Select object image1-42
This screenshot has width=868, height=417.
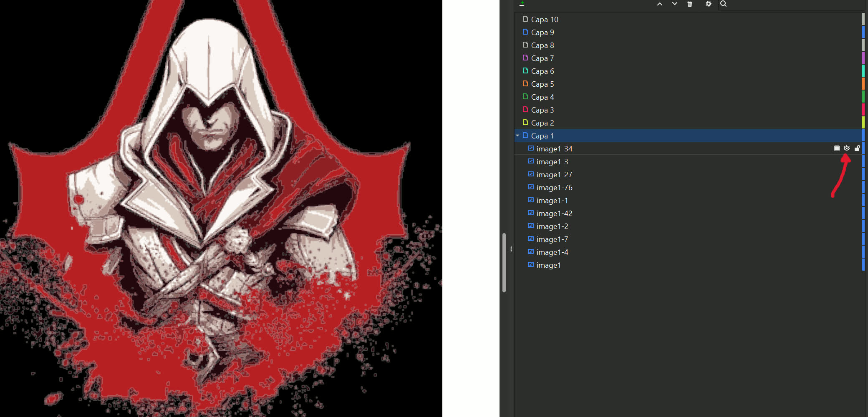554,213
